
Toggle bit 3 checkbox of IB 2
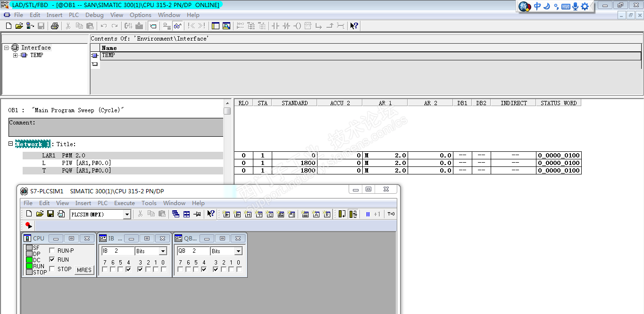[140, 270]
